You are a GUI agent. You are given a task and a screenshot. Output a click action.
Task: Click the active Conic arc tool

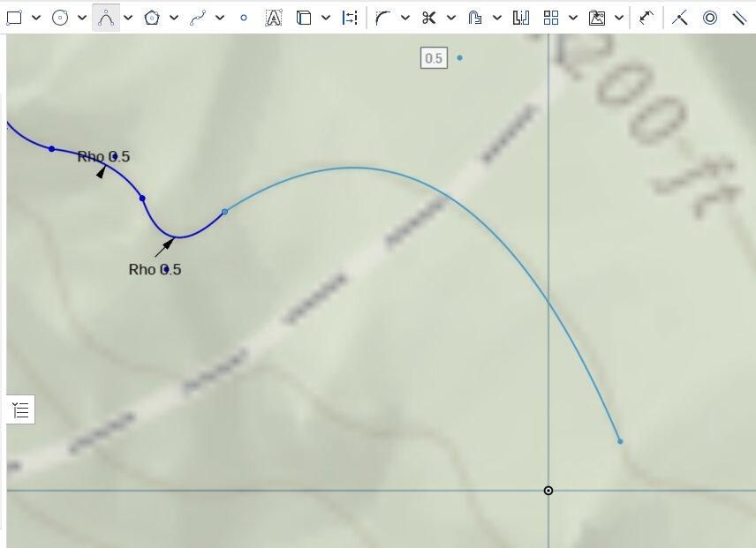(x=106, y=18)
